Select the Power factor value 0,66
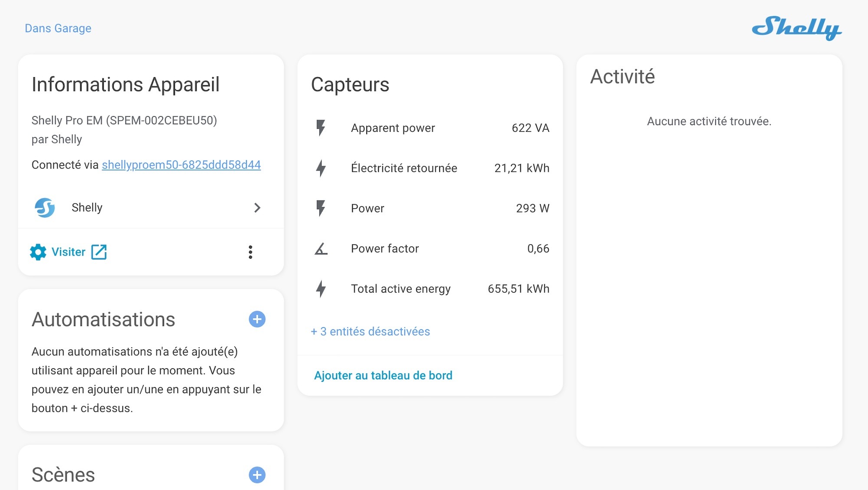The width and height of the screenshot is (868, 490). 538,249
